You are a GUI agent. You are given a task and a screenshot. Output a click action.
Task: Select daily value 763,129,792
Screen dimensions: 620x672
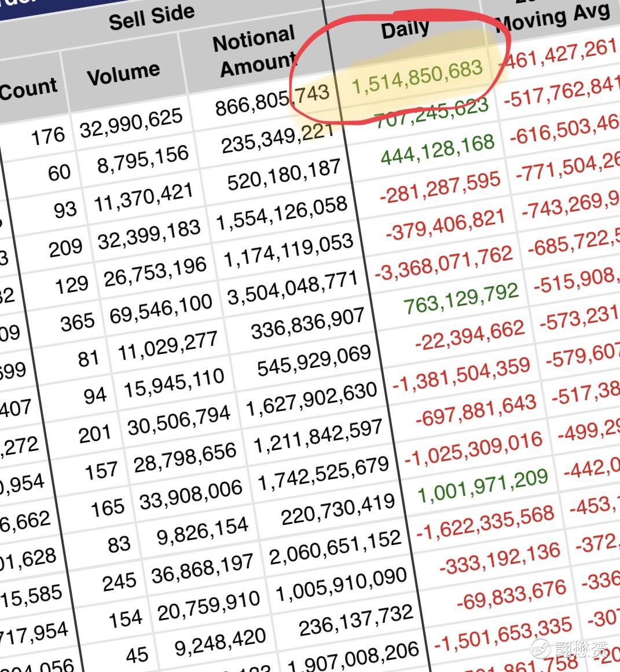(461, 298)
